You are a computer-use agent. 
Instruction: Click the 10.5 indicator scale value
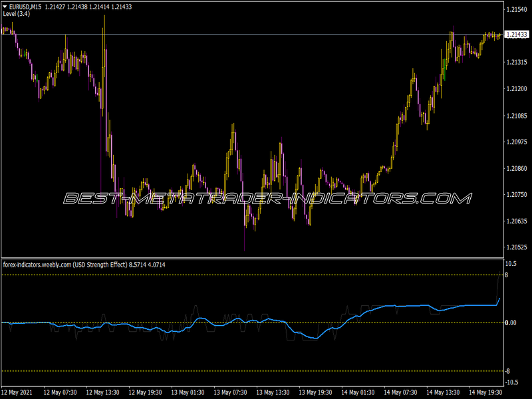pos(511,264)
